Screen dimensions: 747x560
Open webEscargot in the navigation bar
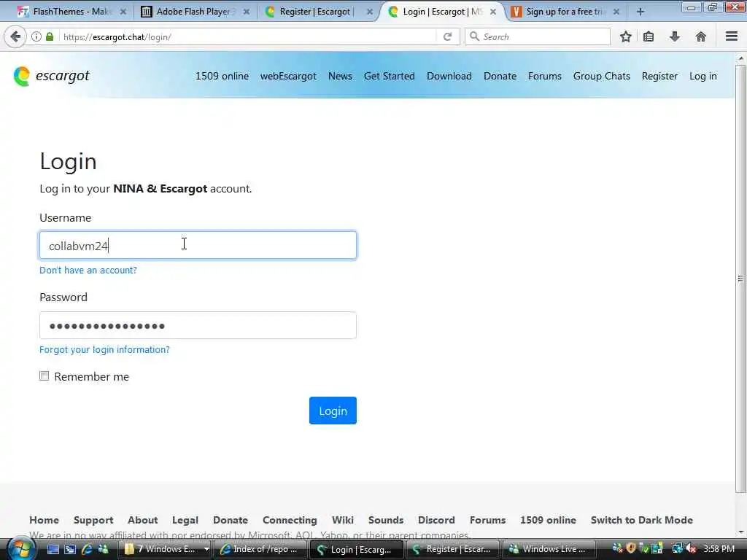(x=288, y=76)
